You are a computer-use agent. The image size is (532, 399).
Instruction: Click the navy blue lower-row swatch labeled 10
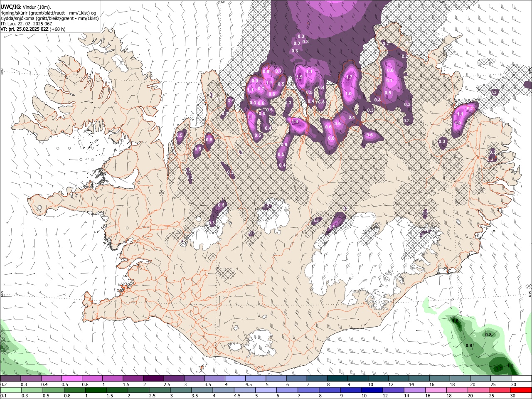point(372,390)
